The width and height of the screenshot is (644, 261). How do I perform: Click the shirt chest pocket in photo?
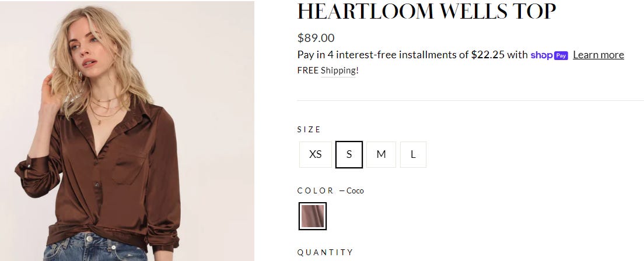click(129, 167)
